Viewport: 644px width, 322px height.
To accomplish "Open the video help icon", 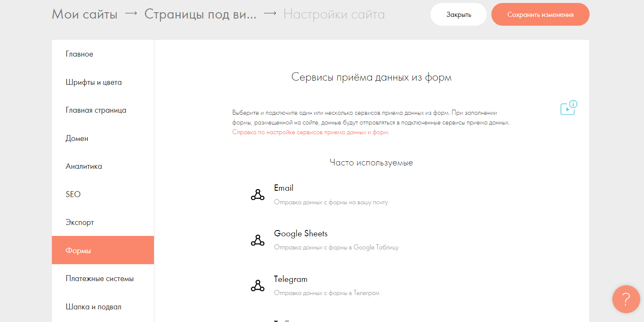I will coord(569,108).
